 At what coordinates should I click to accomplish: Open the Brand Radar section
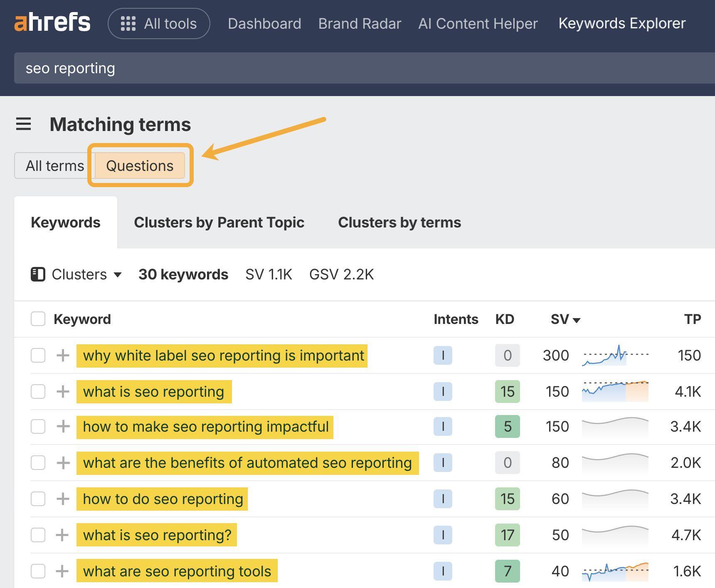coord(359,24)
